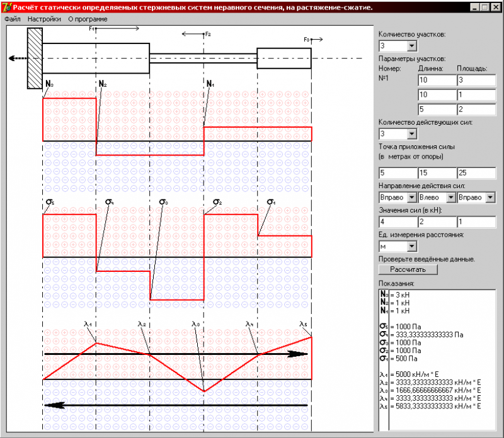Click the Рассчитать button
The image size is (504, 438).
coord(408,269)
